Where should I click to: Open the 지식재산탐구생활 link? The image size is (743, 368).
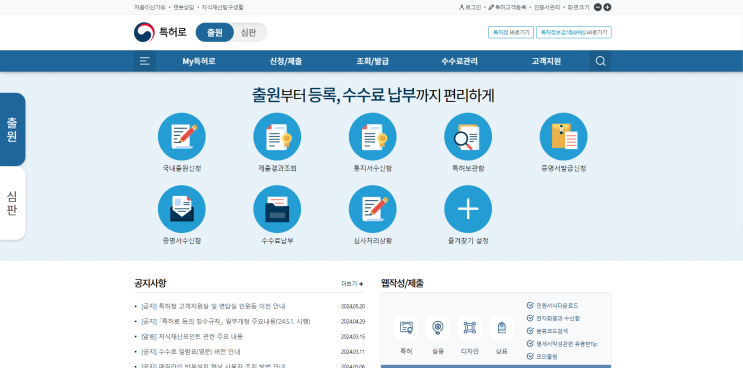click(222, 7)
